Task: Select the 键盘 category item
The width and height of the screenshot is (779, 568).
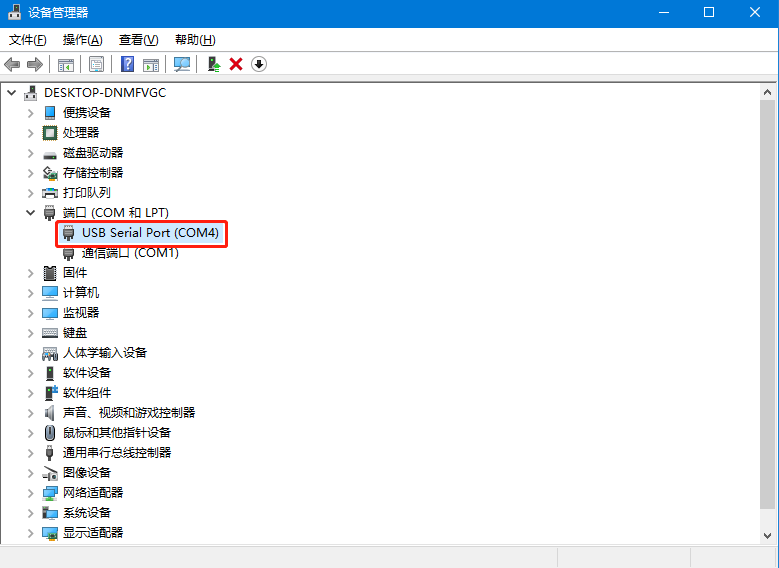Action: (75, 333)
